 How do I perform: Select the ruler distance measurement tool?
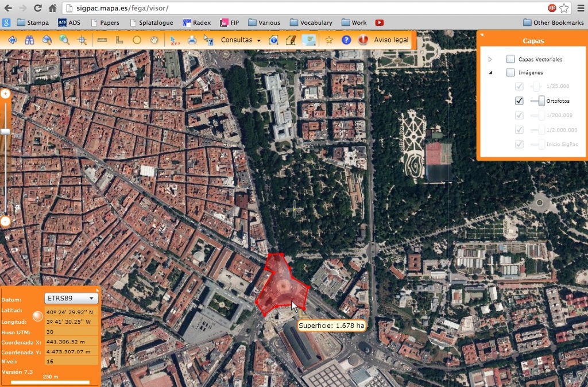102,40
